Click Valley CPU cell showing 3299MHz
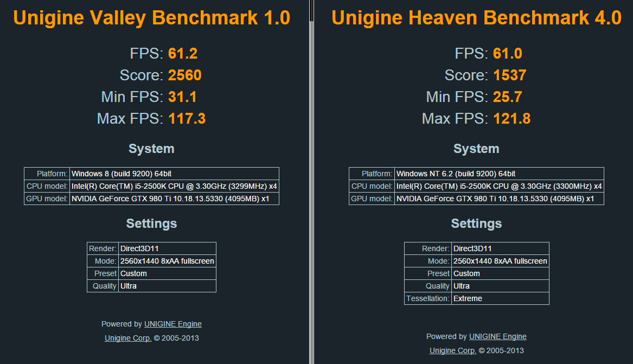 tap(175, 187)
